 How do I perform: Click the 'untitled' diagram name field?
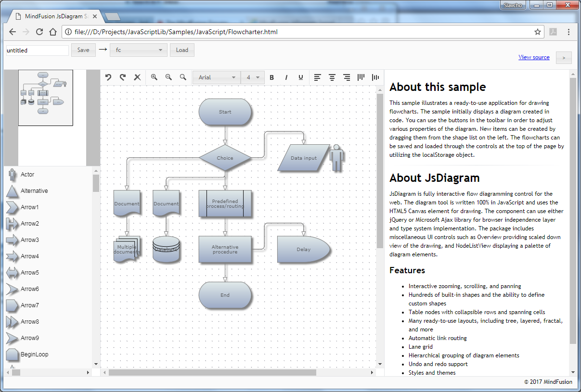coord(37,50)
